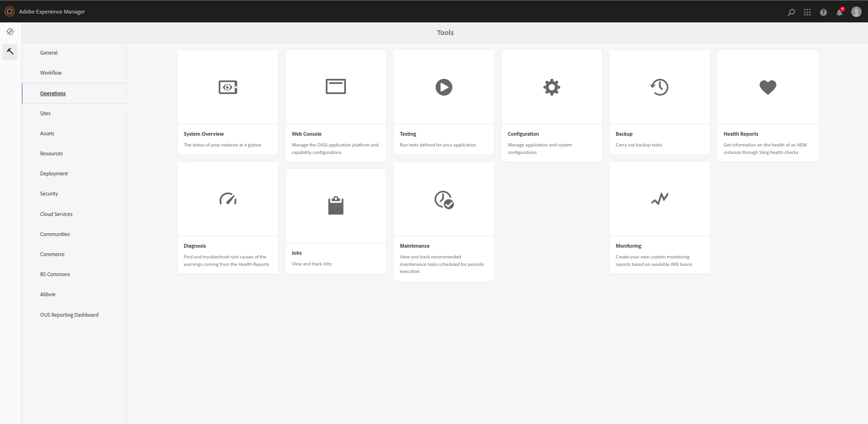Click 'View and track Jobs' description
This screenshot has width=868, height=424.
(312, 264)
